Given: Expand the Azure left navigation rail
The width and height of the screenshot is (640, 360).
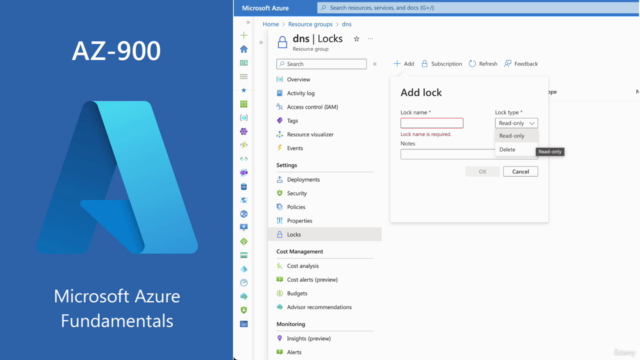Looking at the screenshot, I should [x=248, y=22].
